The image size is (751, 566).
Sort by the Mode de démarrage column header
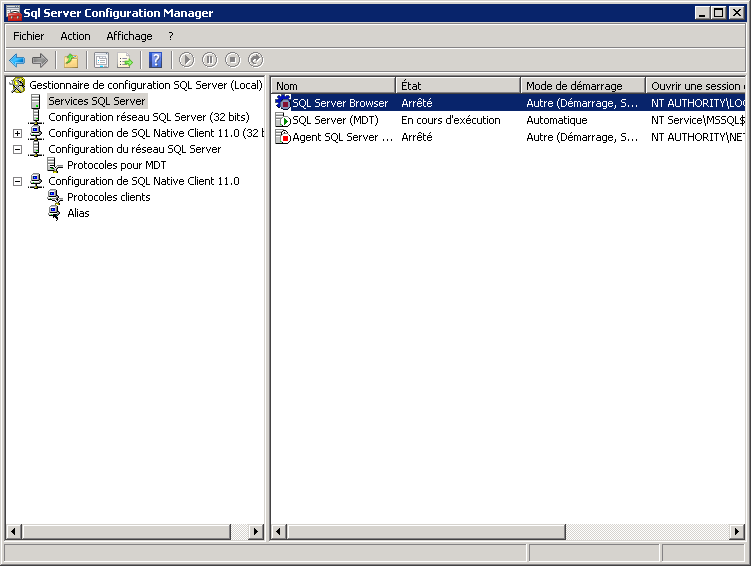click(583, 86)
